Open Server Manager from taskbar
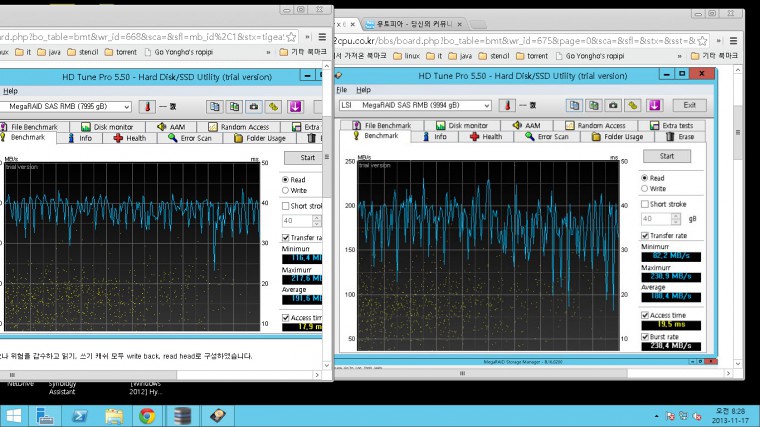Screen dimensions: 760x427 click(x=45, y=416)
